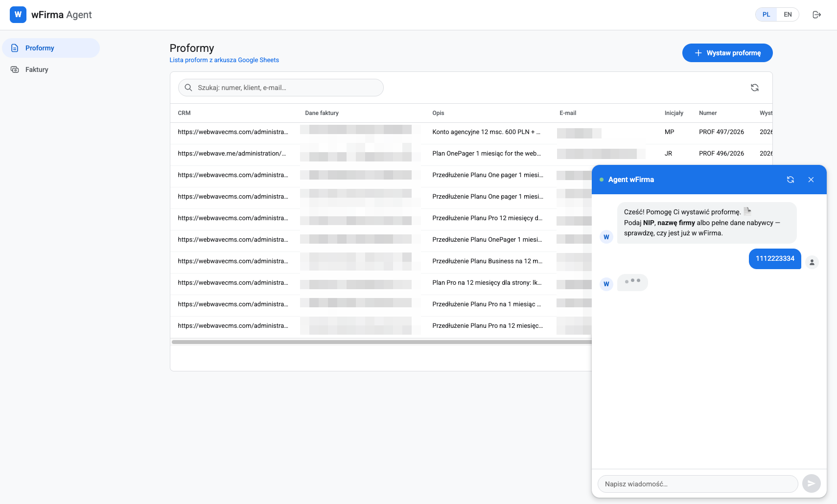Screen dimensions: 837x504
Task: Switch language to EN
Action: coord(788,15)
